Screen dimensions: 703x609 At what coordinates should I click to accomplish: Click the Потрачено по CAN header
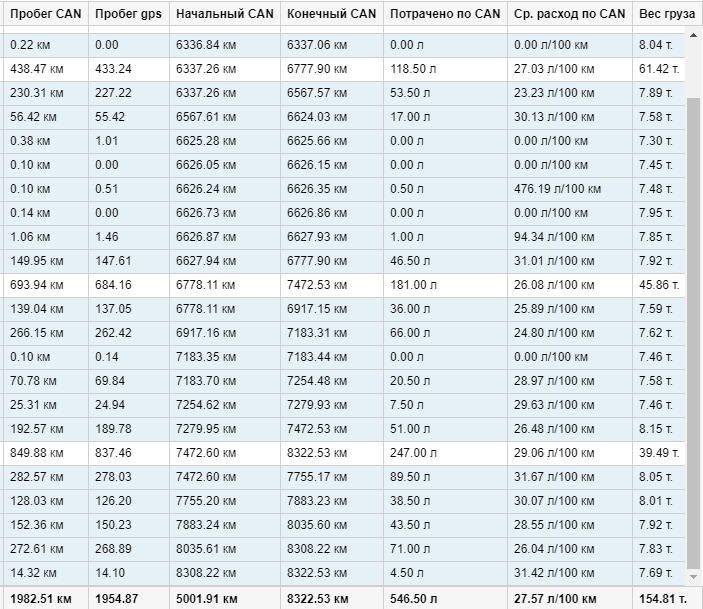tap(445, 14)
